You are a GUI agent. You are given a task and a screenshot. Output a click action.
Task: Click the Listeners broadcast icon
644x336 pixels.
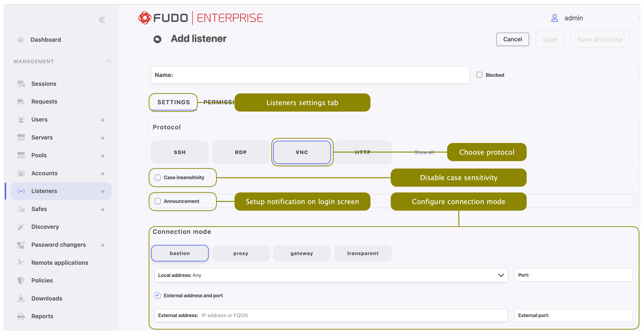(21, 191)
